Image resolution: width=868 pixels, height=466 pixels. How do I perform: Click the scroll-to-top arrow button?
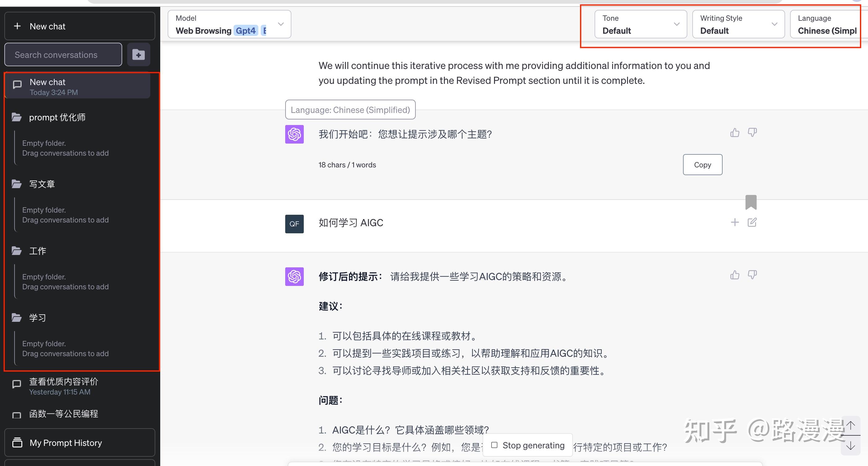pos(851,425)
